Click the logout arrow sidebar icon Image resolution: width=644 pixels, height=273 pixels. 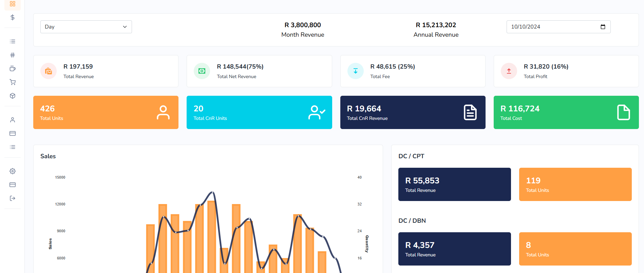click(x=13, y=198)
